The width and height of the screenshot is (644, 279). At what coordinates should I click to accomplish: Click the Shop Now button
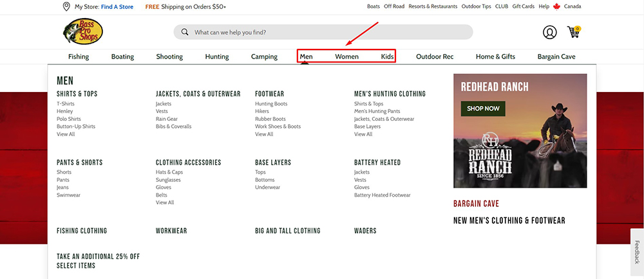point(483,109)
